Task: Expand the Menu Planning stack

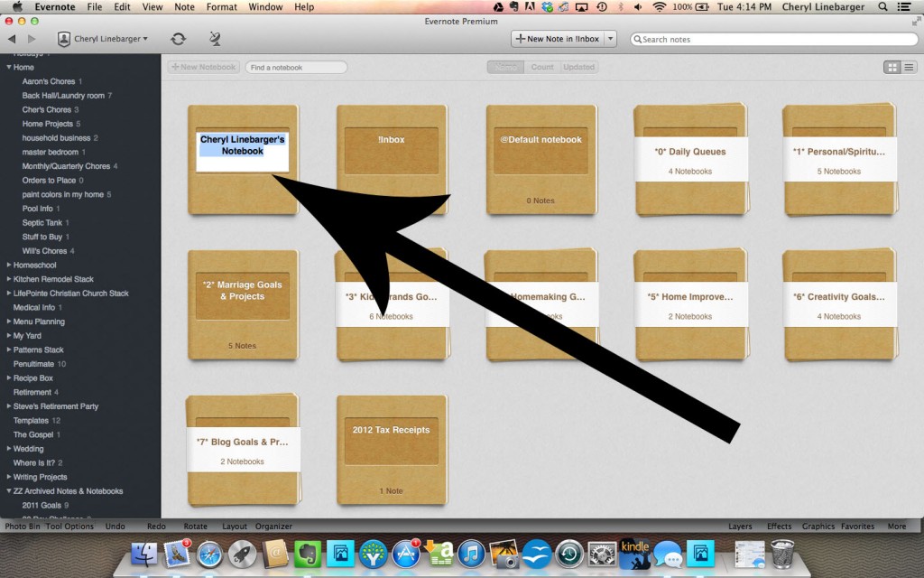Action: pyautogui.click(x=9, y=322)
